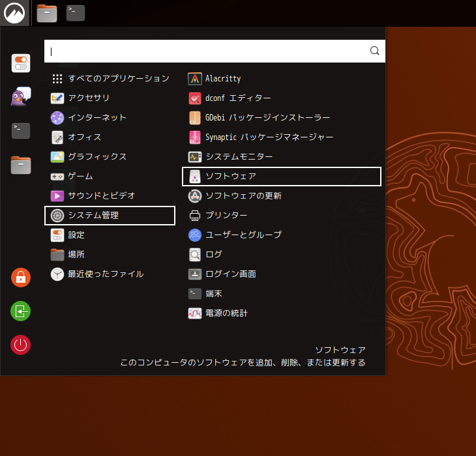
Task: Launch Synaptic パッケージマネージャー
Action: pos(282,137)
